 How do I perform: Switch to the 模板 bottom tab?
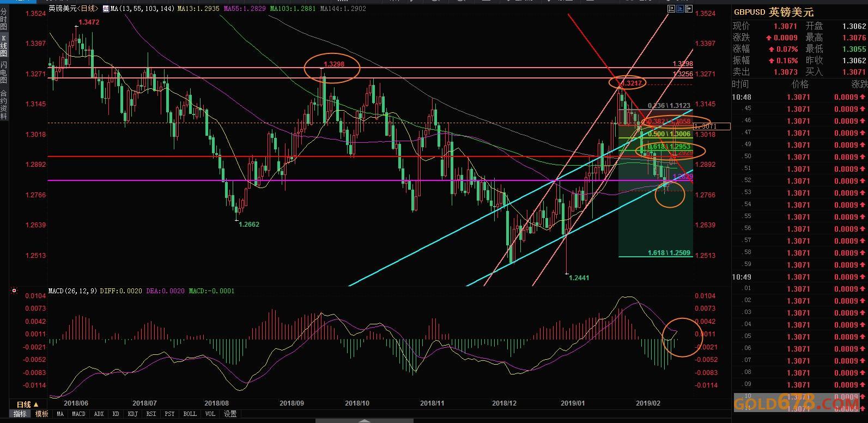coord(42,414)
